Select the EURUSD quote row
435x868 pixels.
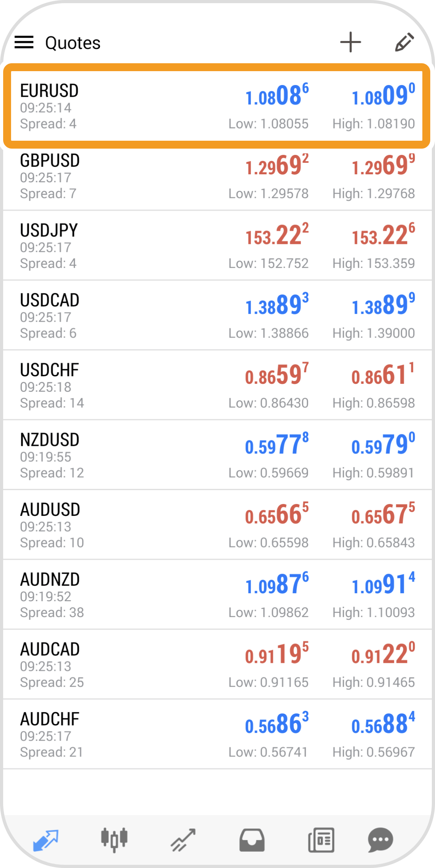point(217,106)
